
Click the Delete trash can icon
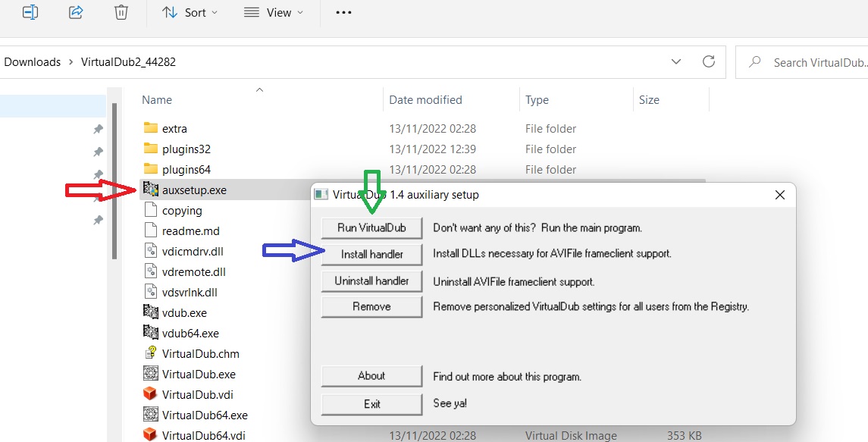coord(121,12)
